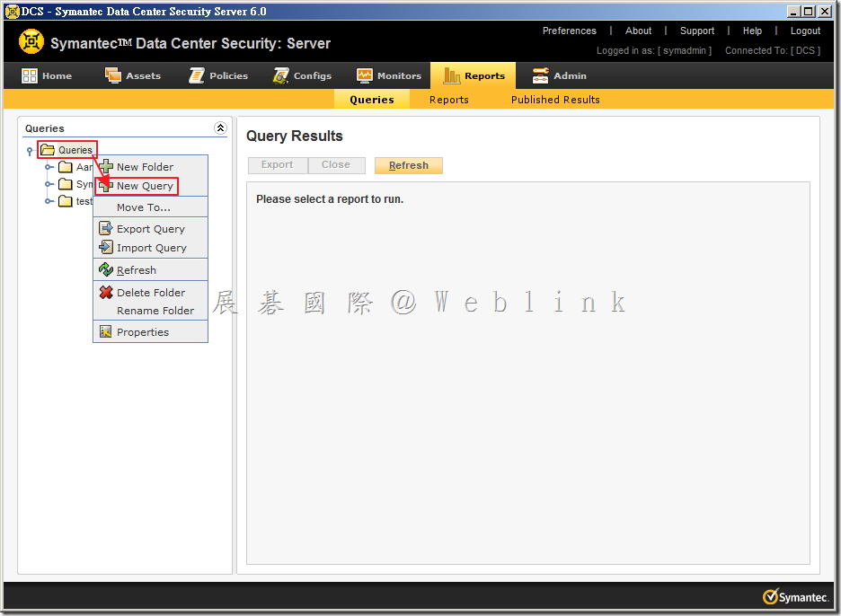Collapse the root Queries tree node
Viewport: 841px width, 616px height.
(30, 151)
